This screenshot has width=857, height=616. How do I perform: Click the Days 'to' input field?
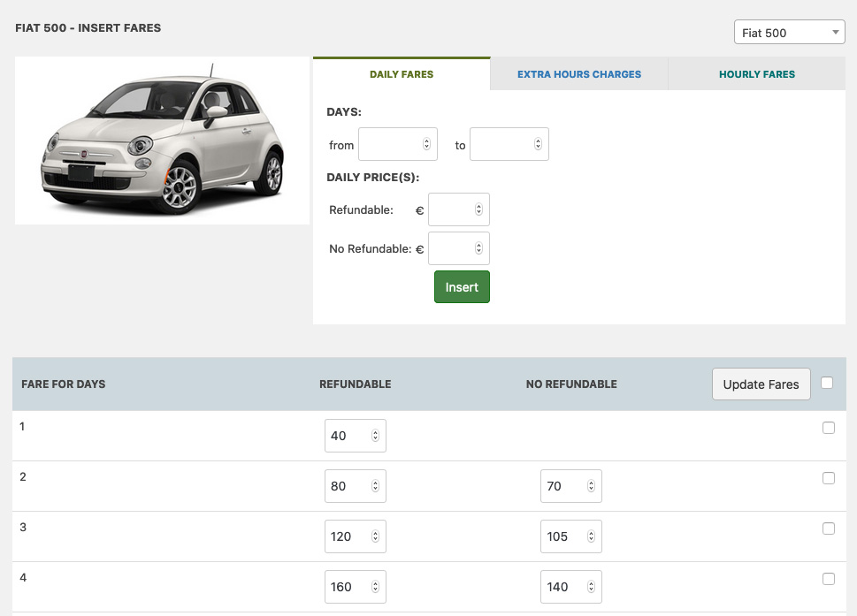(x=509, y=144)
